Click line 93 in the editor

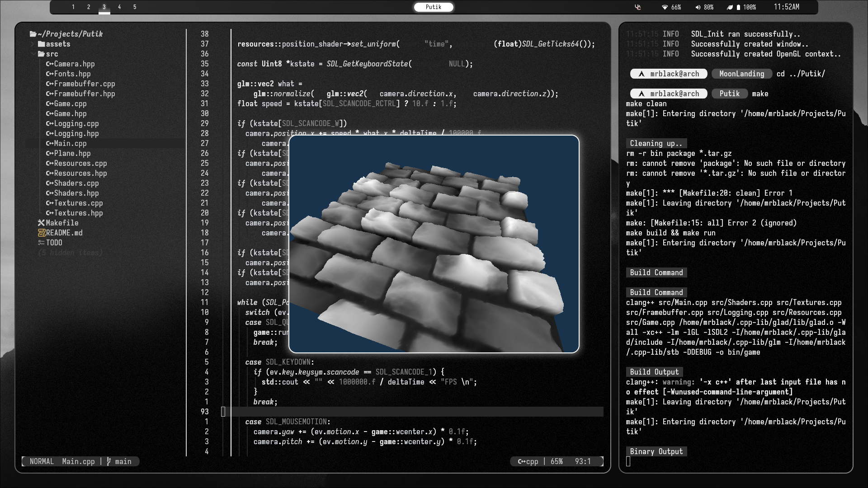[412, 412]
